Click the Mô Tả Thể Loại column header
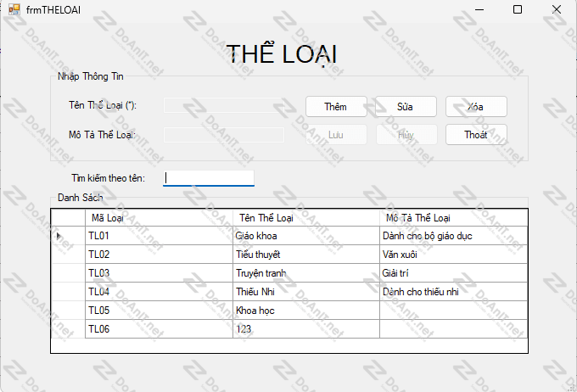The image size is (577, 392). (453, 218)
